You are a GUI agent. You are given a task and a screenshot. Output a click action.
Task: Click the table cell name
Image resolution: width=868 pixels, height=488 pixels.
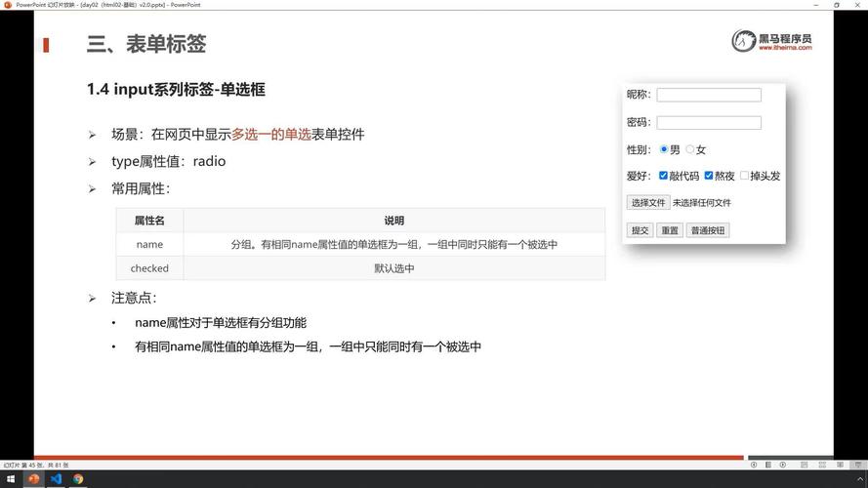[149, 244]
